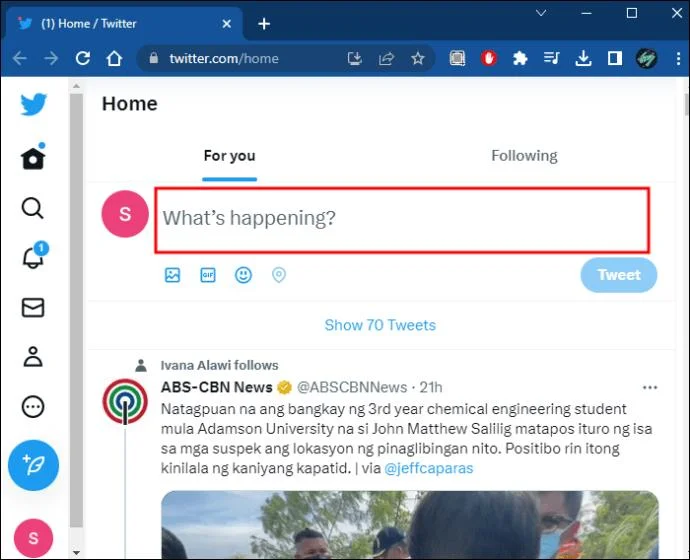Click the Home page heading
690x560 pixels.
coord(130,104)
